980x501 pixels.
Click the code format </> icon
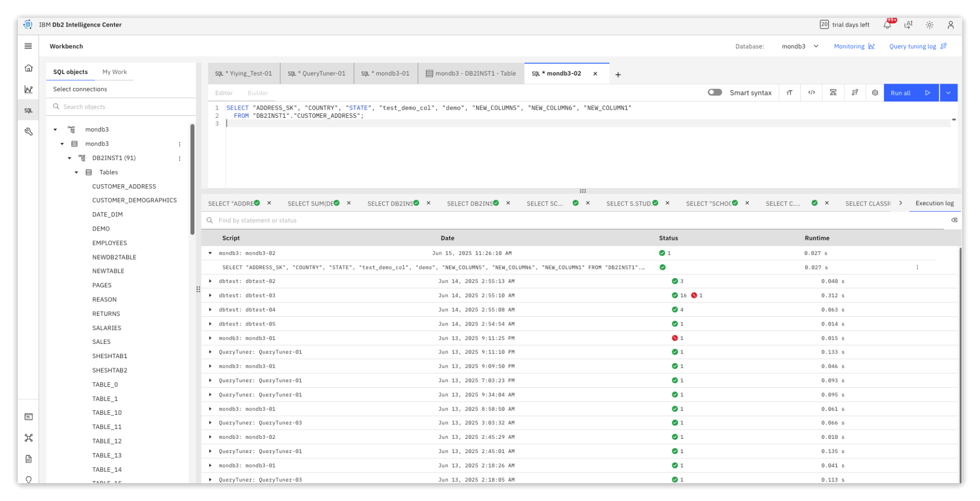click(x=812, y=93)
